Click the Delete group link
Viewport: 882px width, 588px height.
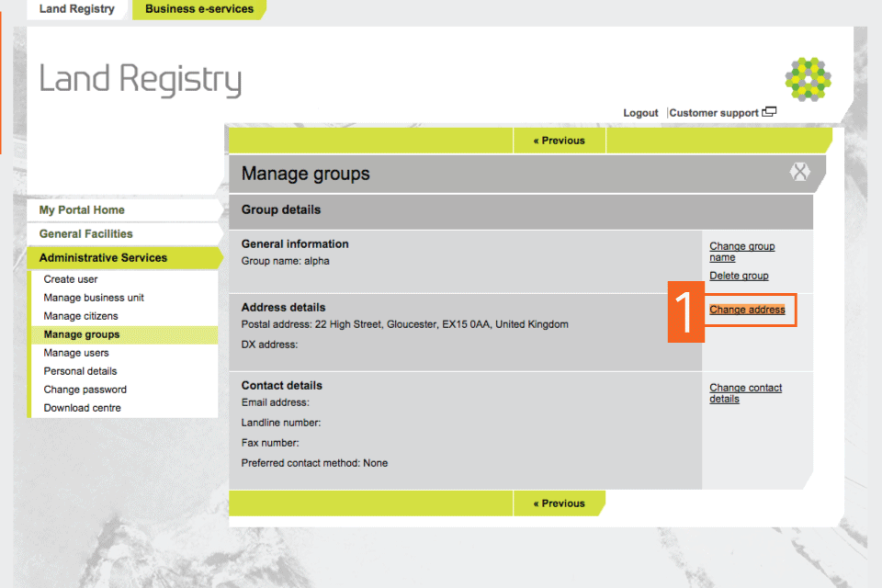pos(739,276)
